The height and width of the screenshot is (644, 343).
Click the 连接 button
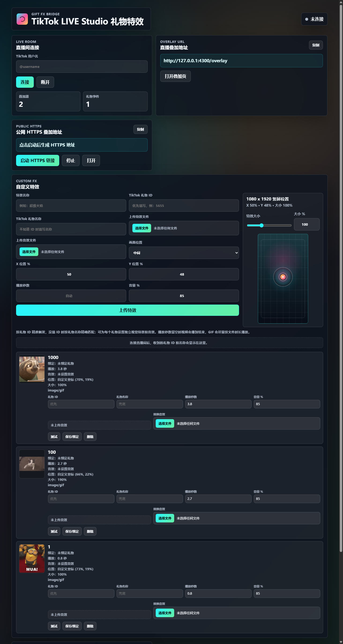point(25,82)
